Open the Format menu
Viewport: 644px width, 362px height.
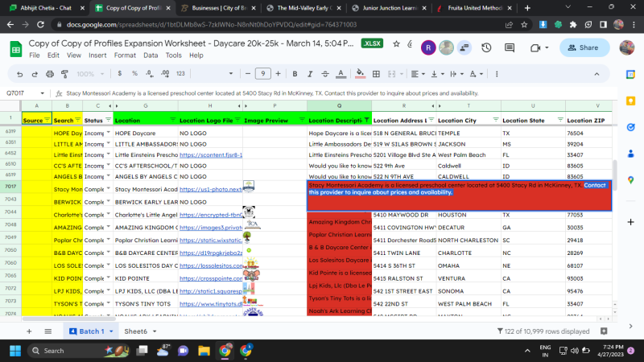pos(125,55)
